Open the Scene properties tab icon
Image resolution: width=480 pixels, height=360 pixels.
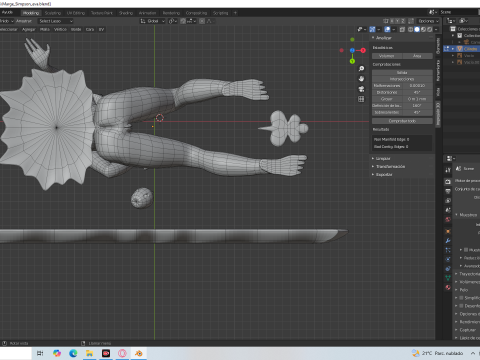(x=448, y=210)
